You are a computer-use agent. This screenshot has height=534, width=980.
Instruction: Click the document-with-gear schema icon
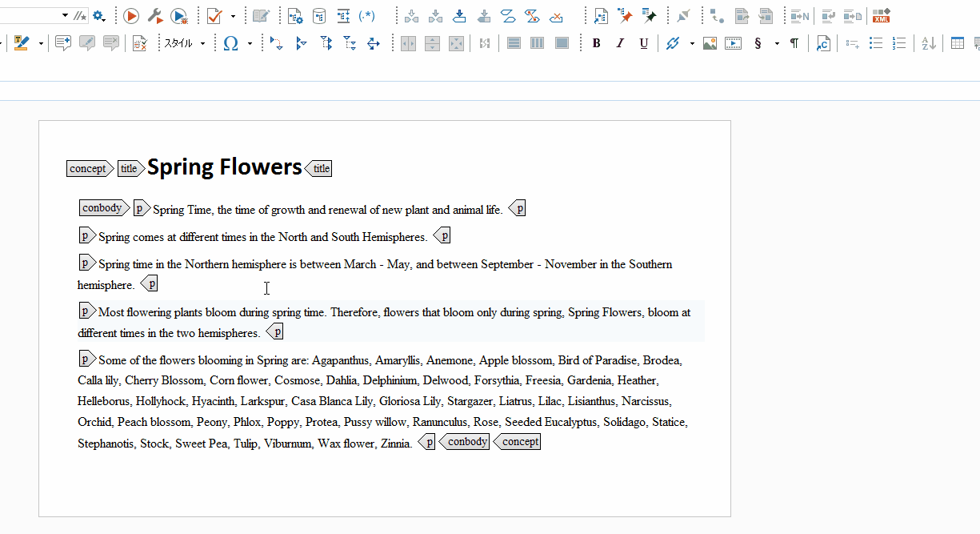tap(295, 16)
